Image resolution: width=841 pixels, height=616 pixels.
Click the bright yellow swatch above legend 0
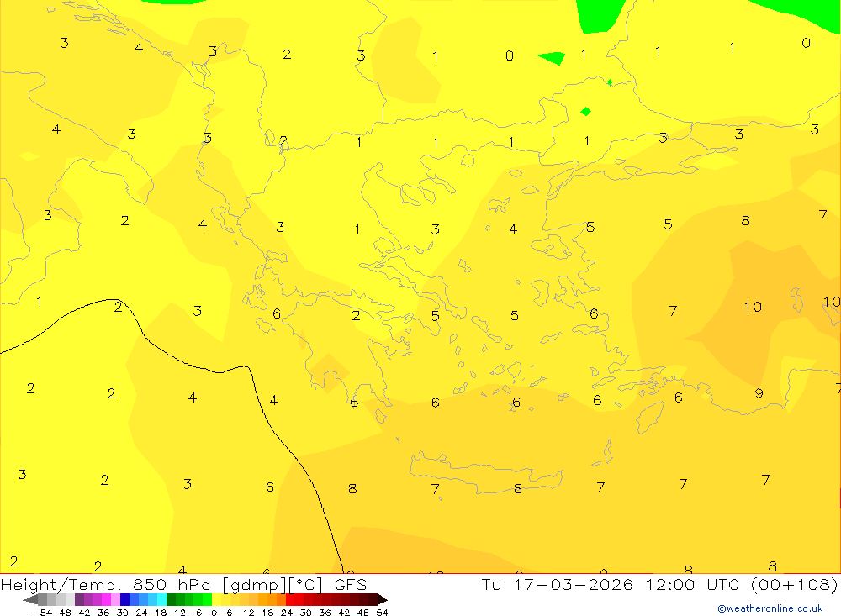click(x=217, y=599)
